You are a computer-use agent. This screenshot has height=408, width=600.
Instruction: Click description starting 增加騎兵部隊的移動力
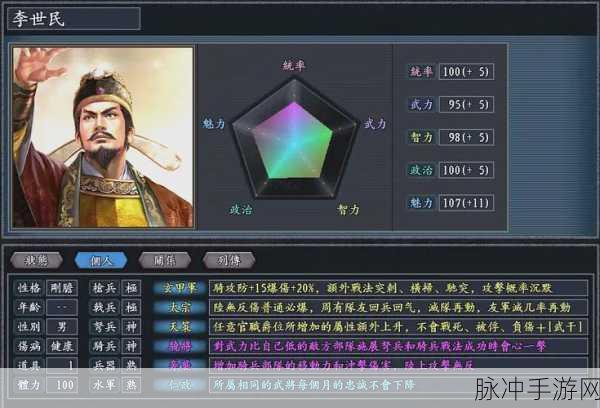click(x=398, y=365)
